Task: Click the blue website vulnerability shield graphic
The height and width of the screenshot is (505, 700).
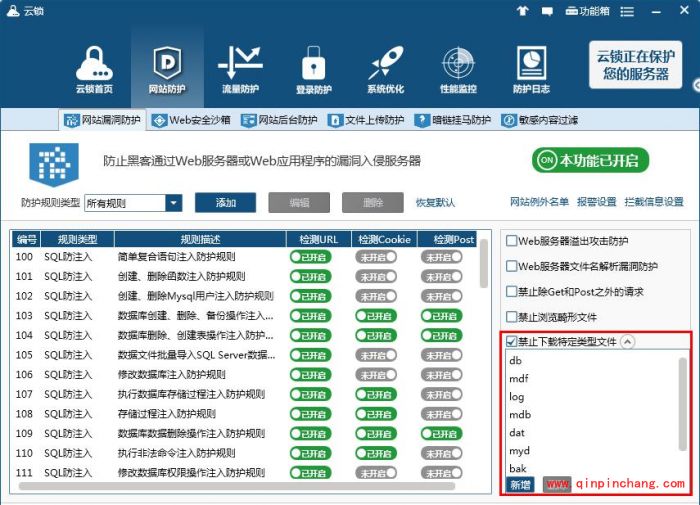Action: pos(54,164)
